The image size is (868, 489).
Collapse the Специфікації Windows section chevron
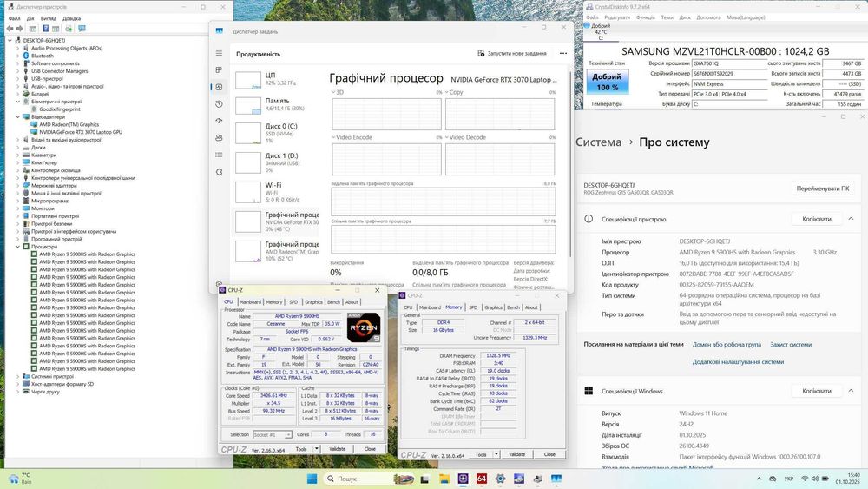point(851,391)
